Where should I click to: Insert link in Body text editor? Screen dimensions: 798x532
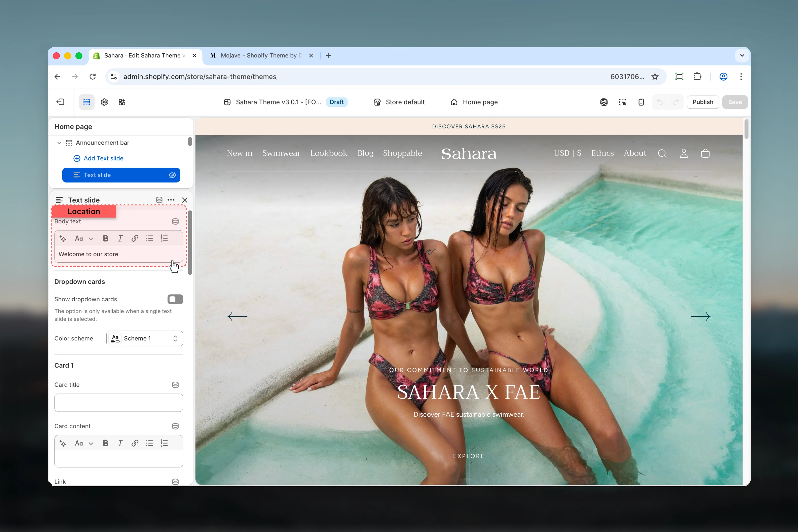pyautogui.click(x=135, y=238)
